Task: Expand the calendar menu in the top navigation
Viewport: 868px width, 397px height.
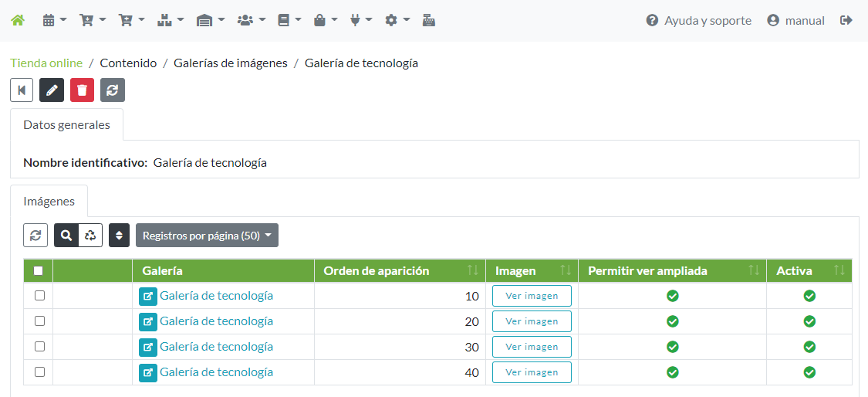Action: tap(55, 21)
